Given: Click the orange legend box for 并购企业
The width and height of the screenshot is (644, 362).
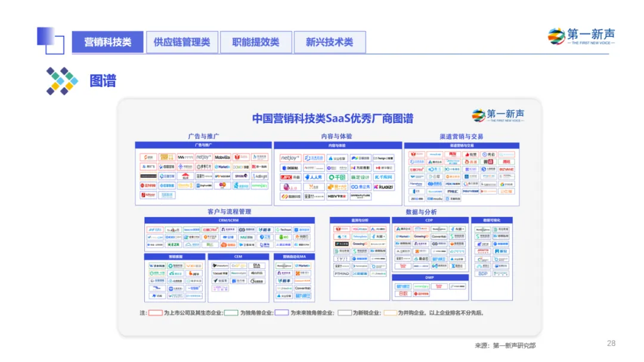Looking at the screenshot, I should point(390,313).
